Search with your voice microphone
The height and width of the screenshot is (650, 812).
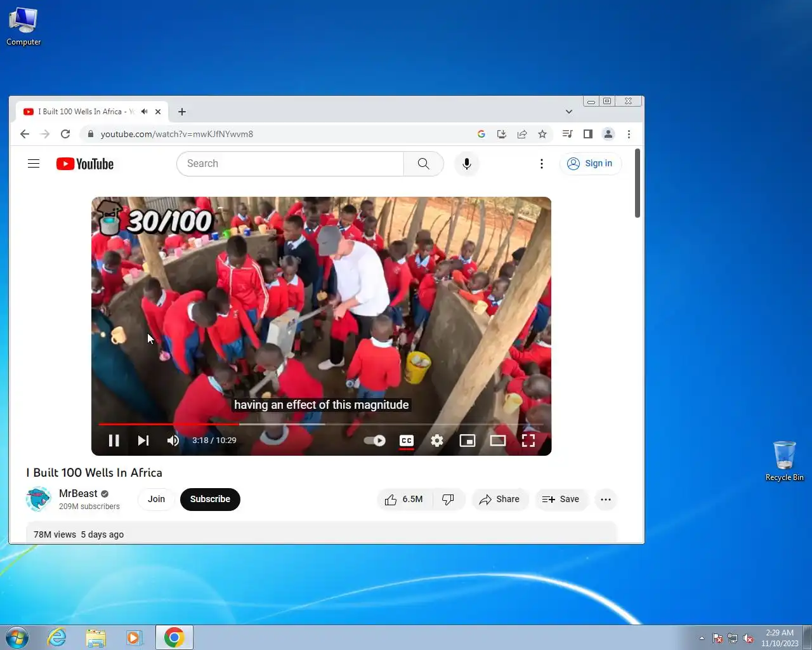pyautogui.click(x=467, y=164)
